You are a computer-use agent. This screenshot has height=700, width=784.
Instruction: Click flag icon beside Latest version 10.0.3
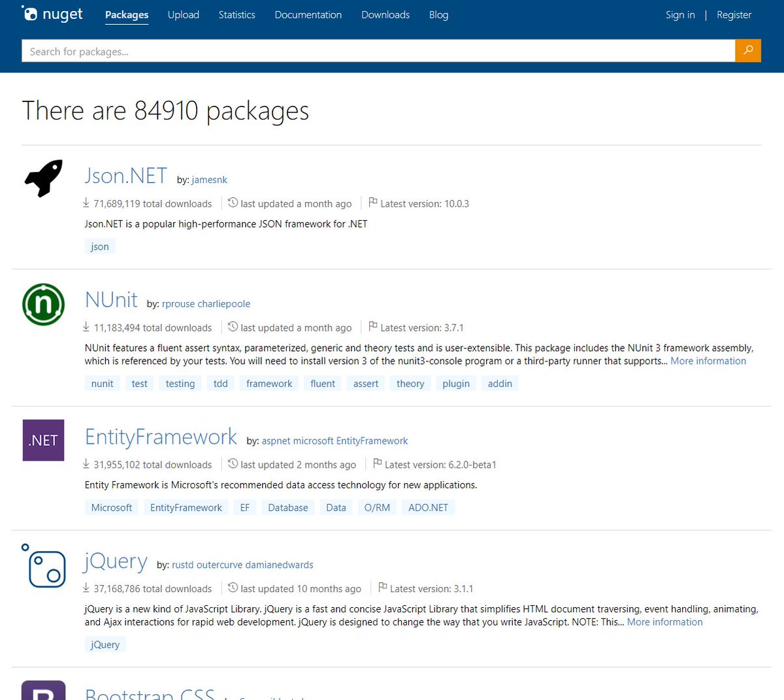click(x=373, y=203)
